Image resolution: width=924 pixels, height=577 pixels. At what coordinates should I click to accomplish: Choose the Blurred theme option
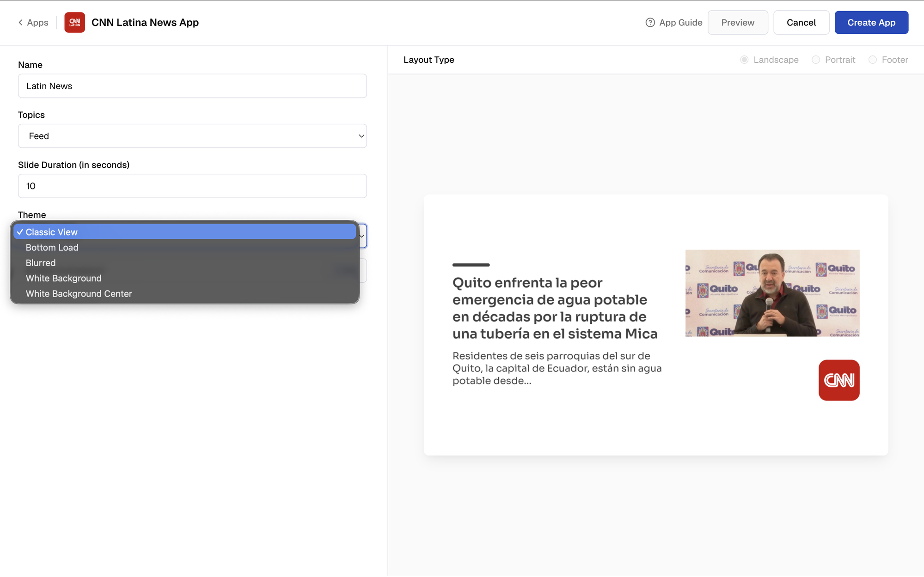(185, 263)
